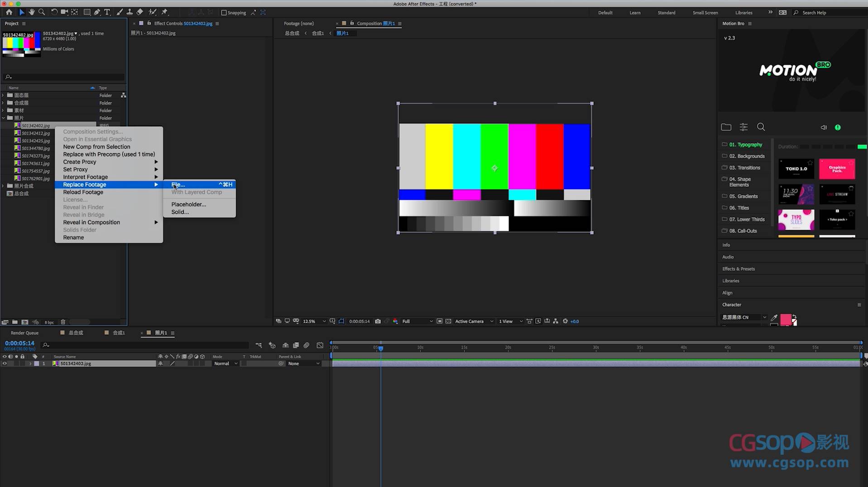Toggle Motion Bro sound speaker icon
The width and height of the screenshot is (868, 487).
point(824,128)
